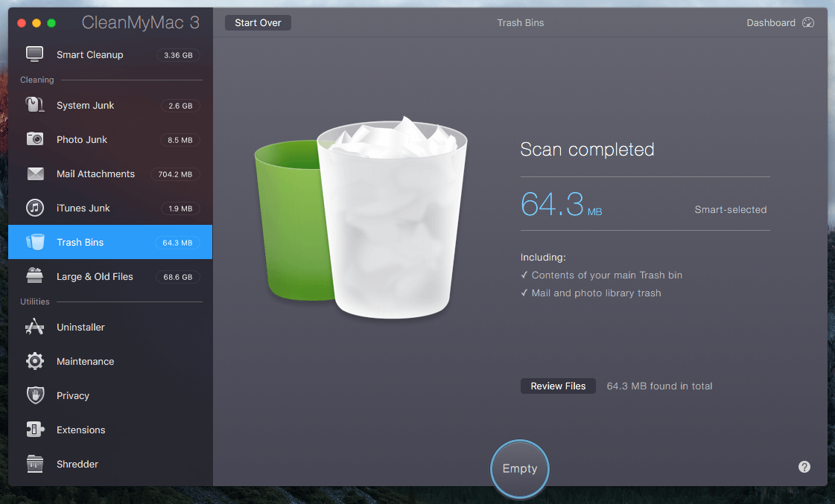Image resolution: width=835 pixels, height=504 pixels.
Task: Open the Uninstaller utility
Action: point(110,328)
